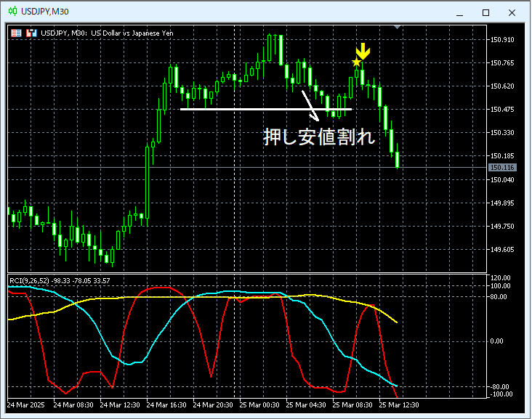532x419 pixels.
Task: Click the 150.040 price scale label
Action: tap(502, 179)
